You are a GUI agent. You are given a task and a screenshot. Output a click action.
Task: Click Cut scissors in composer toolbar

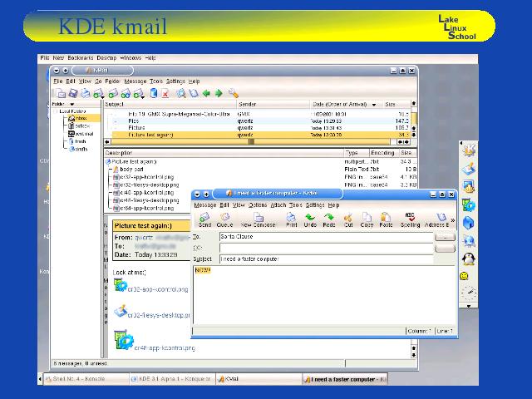tap(348, 220)
